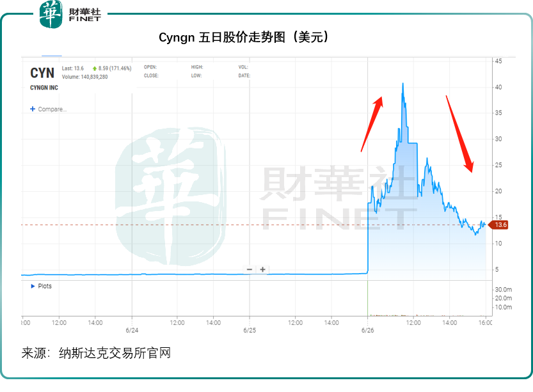This screenshot has height=392, width=533.
Task: Click the DATE: field label
Action: [x=244, y=75]
